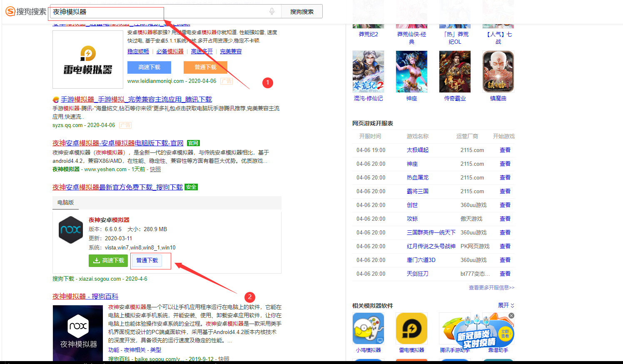This screenshot has width=623, height=364.
Task: Open 手游模拟器 腾讯下载 result title
Action: coord(136,99)
